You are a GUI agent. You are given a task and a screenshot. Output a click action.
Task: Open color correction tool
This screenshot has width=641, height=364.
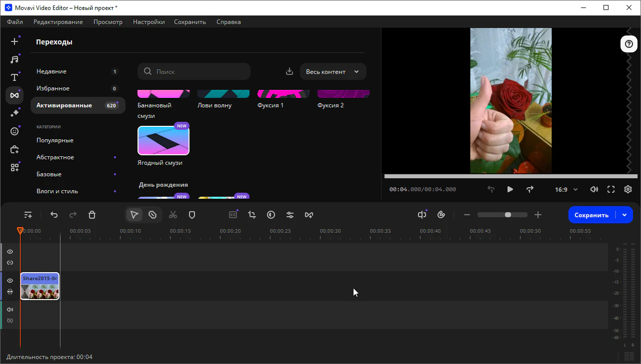pyautogui.click(x=271, y=215)
